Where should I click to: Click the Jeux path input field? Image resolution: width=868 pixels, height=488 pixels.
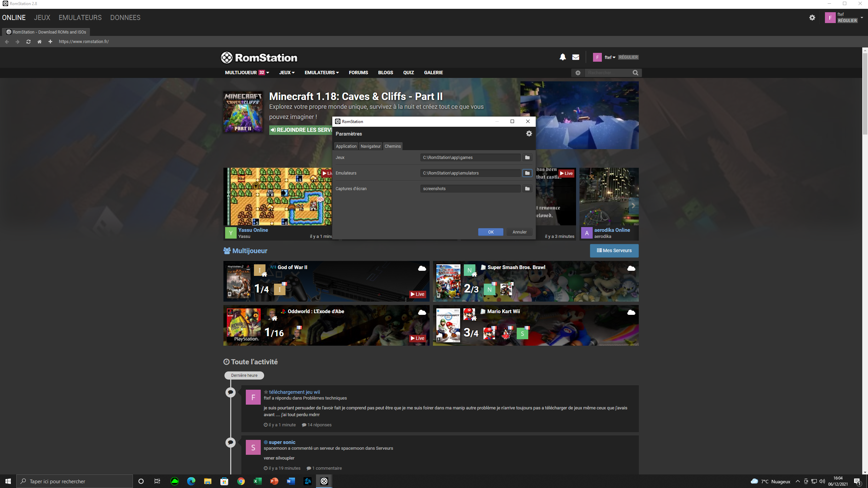[x=470, y=158]
